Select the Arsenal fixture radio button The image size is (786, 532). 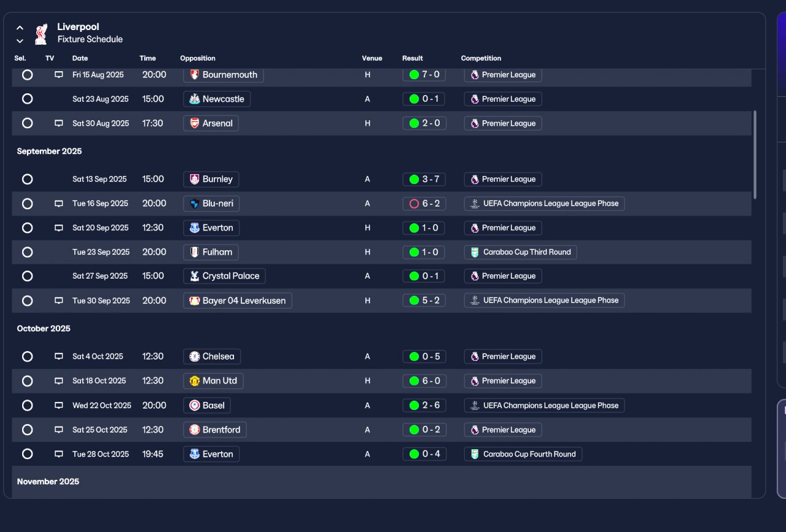point(27,123)
